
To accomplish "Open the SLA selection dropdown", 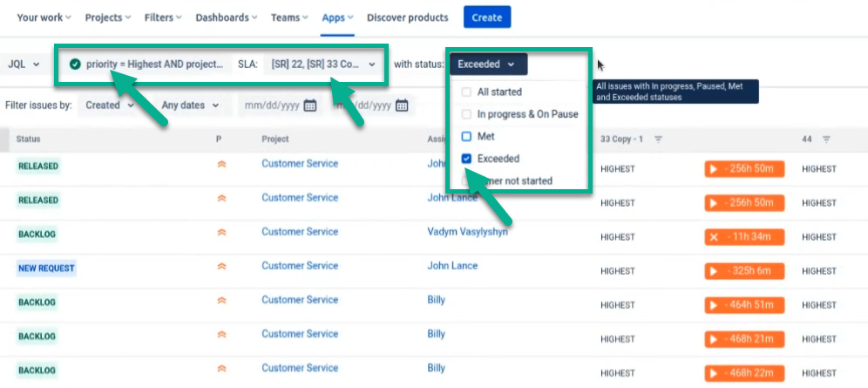I will click(322, 64).
